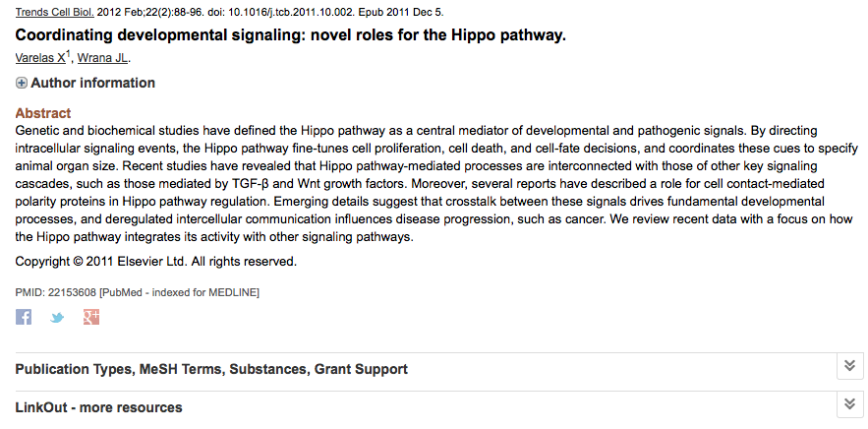The image size is (868, 429).
Task: Click inside the abstract paragraph text
Action: point(436,184)
